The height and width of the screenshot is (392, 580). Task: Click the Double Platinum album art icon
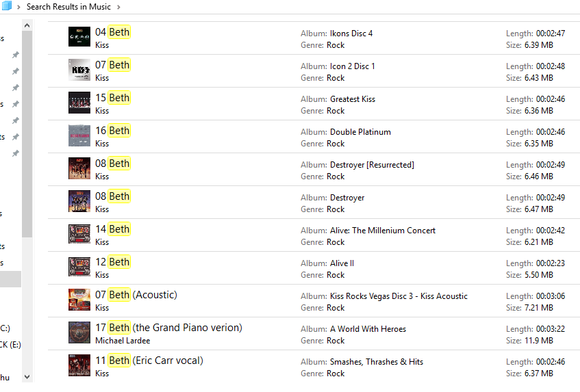79,135
